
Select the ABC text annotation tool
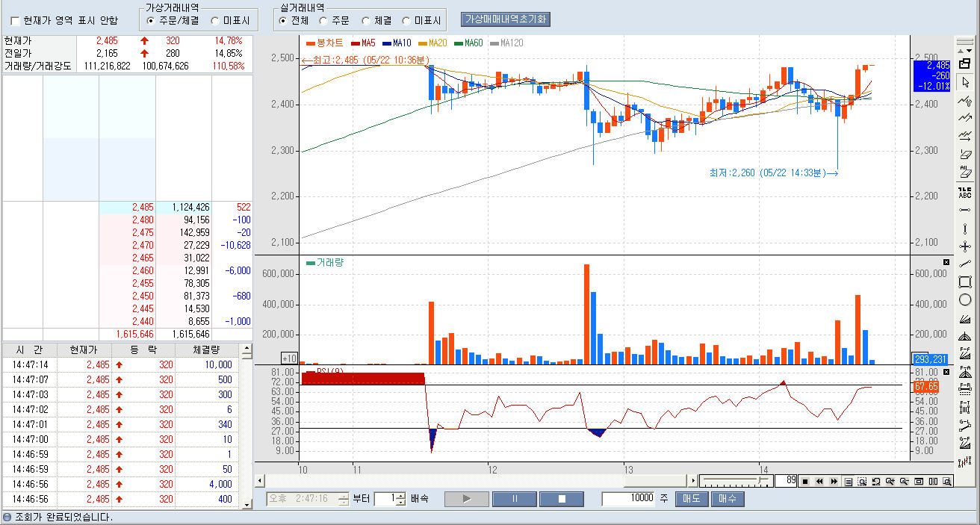[x=964, y=192]
